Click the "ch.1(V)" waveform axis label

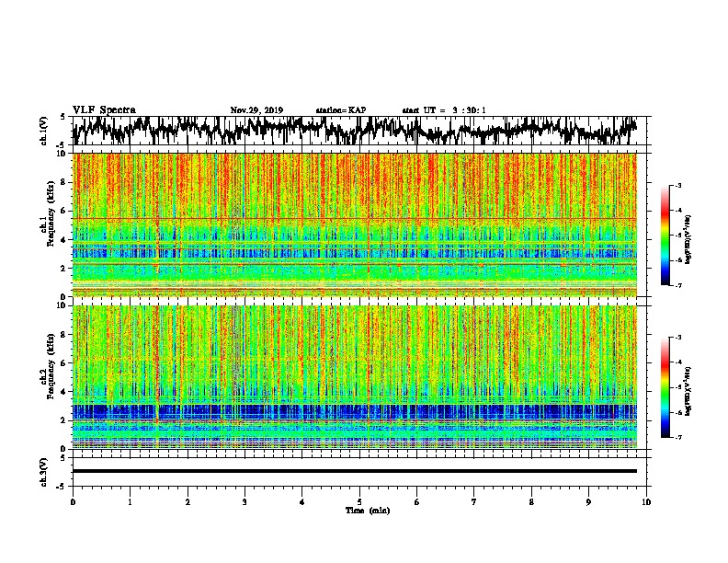pos(44,131)
